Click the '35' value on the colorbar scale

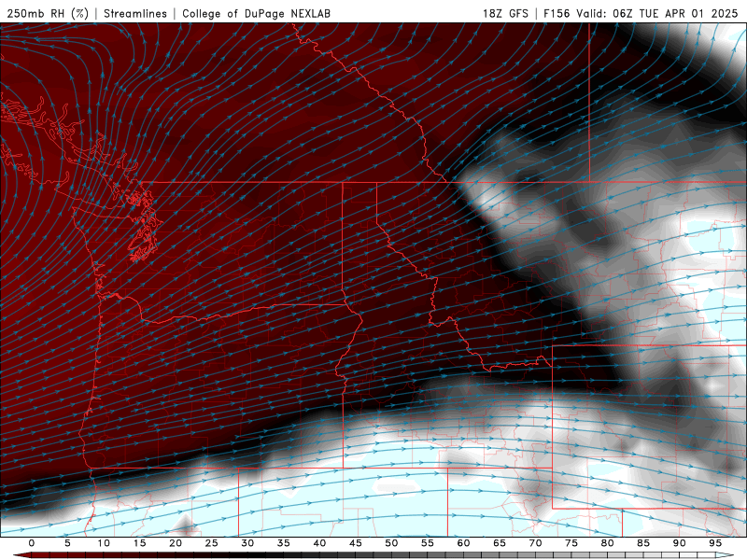[x=283, y=543]
